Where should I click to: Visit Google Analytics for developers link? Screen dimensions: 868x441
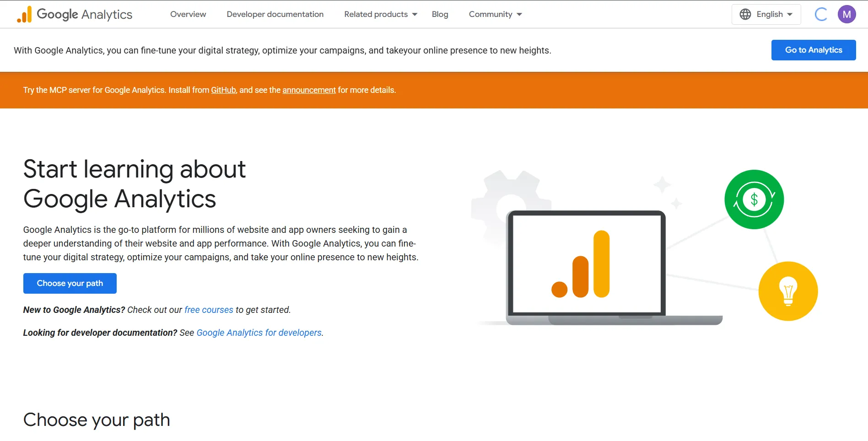coord(259,333)
